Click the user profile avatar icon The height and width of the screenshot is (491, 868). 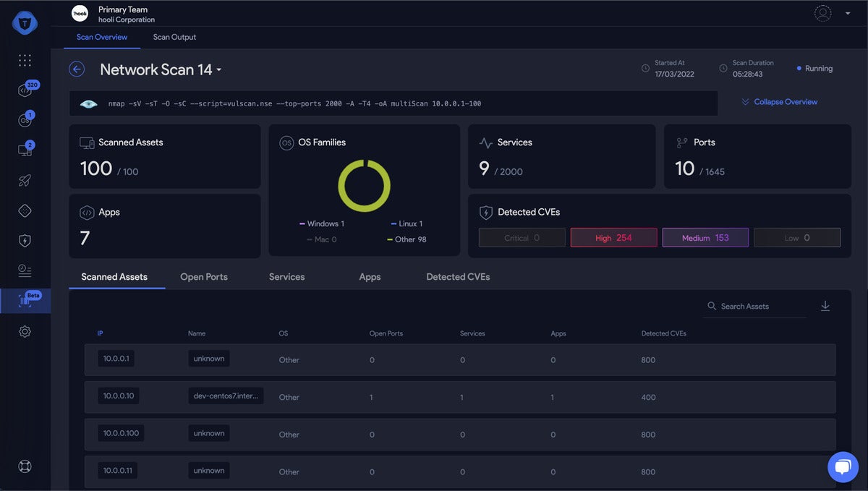(823, 13)
